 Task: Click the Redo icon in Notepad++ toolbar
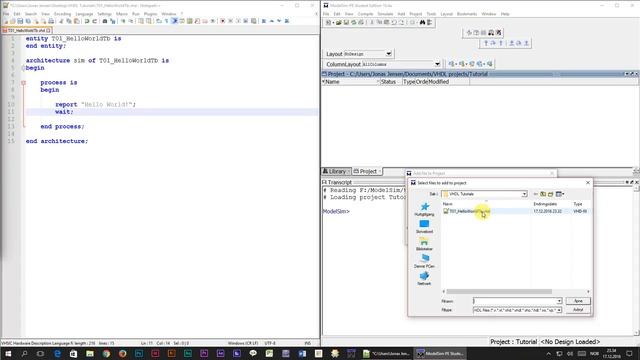pyautogui.click(x=94, y=21)
